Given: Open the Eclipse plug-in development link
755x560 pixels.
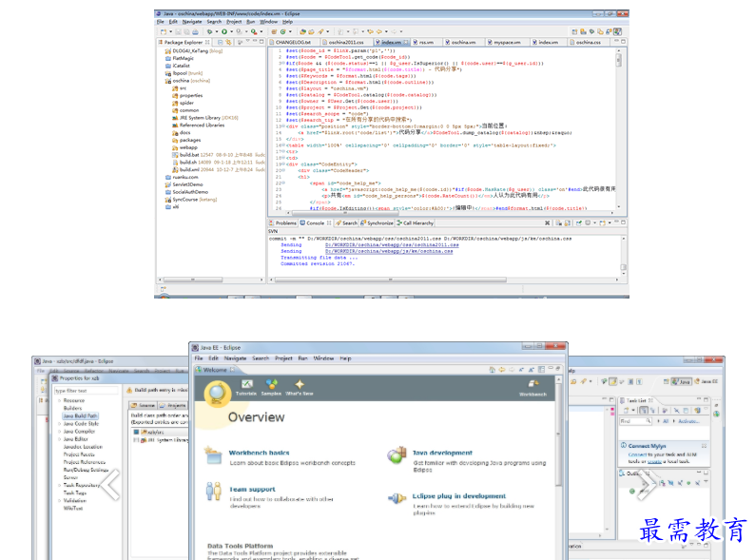Looking at the screenshot, I should [x=459, y=496].
